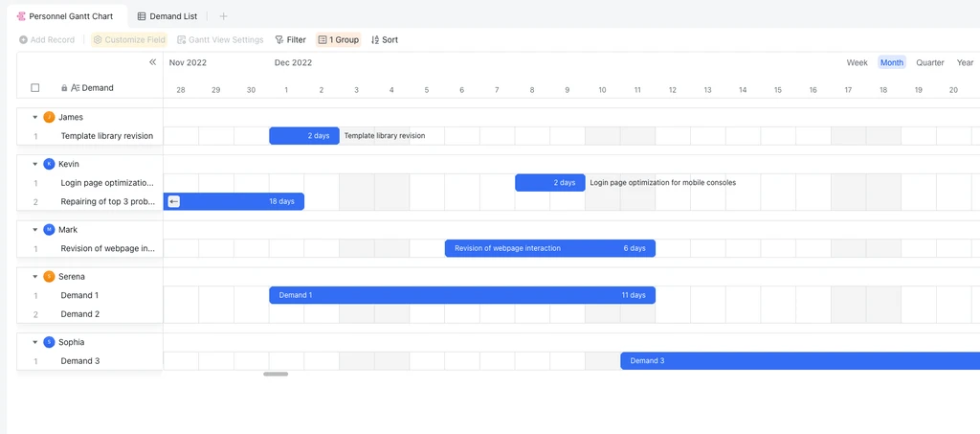The width and height of the screenshot is (980, 434).
Task: Open the 1 Group option
Action: (338, 40)
